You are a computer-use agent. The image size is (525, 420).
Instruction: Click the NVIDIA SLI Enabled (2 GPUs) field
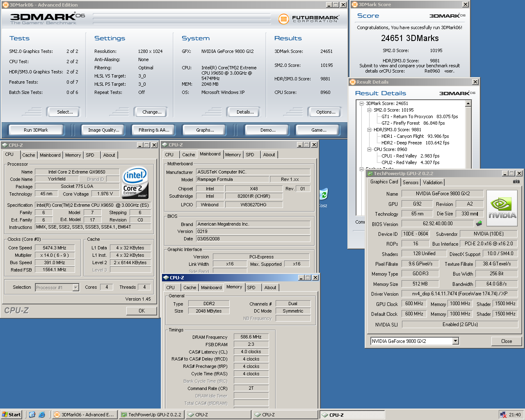point(460,324)
